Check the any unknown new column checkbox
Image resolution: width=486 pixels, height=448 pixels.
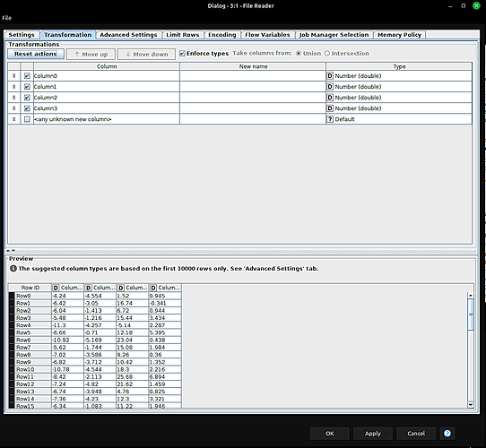pyautogui.click(x=27, y=119)
